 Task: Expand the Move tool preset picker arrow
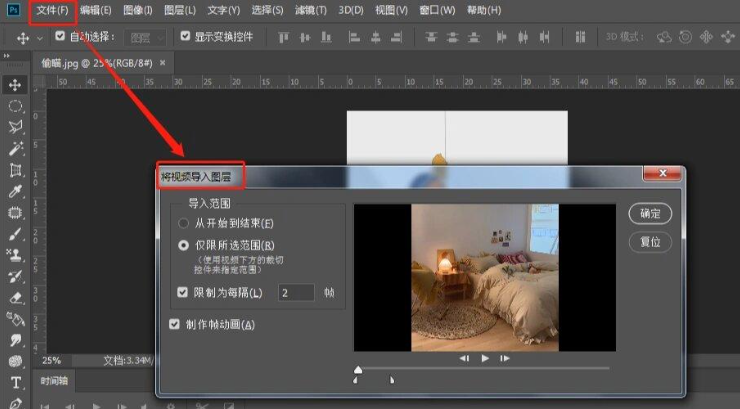click(39, 38)
